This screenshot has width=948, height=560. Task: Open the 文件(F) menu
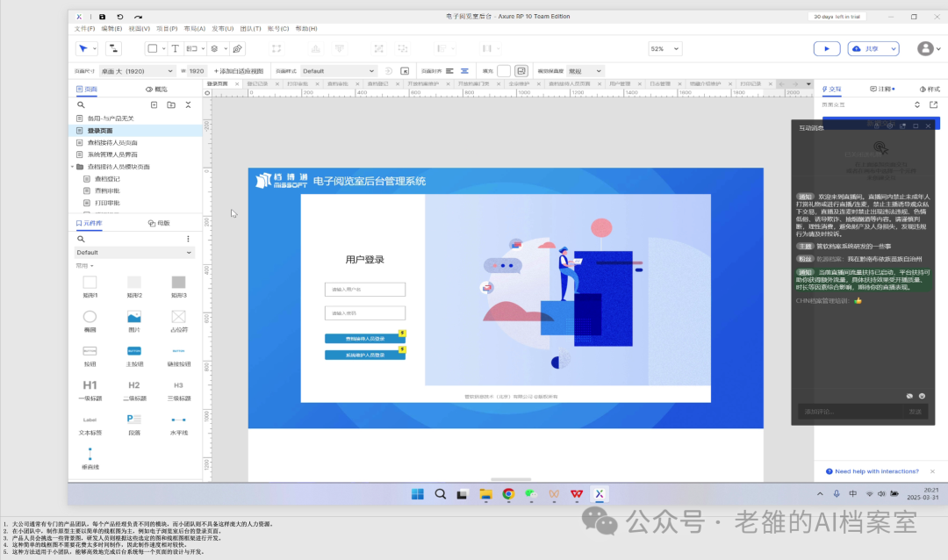click(84, 28)
